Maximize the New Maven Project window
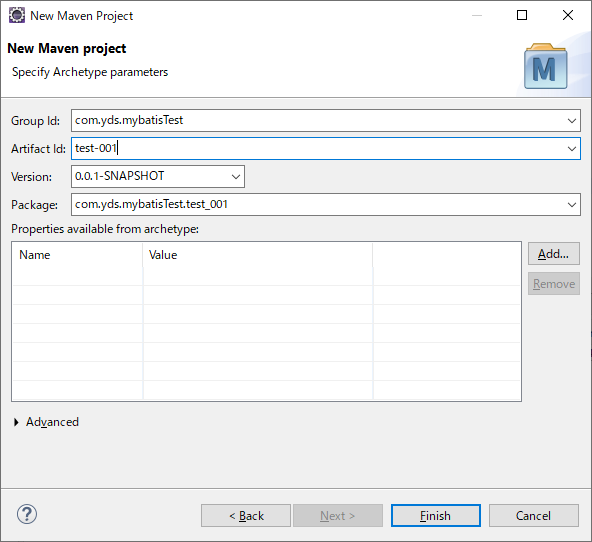Screen dimensions: 592x542 point(522,15)
